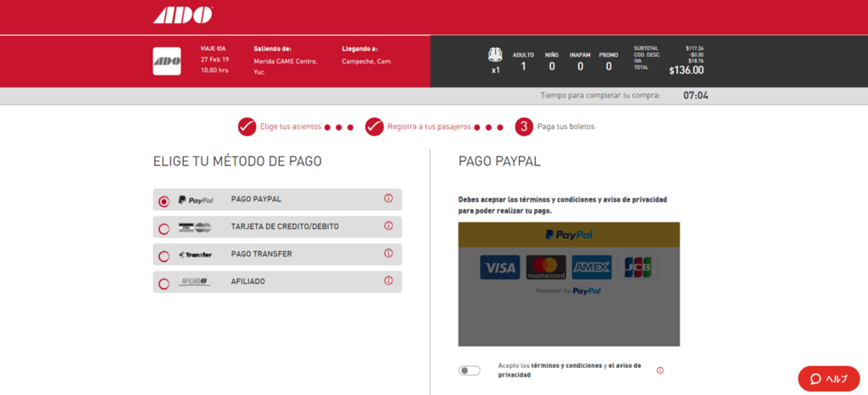Click the Transfer logo in payment list
This screenshot has height=395, width=868.
(195, 254)
